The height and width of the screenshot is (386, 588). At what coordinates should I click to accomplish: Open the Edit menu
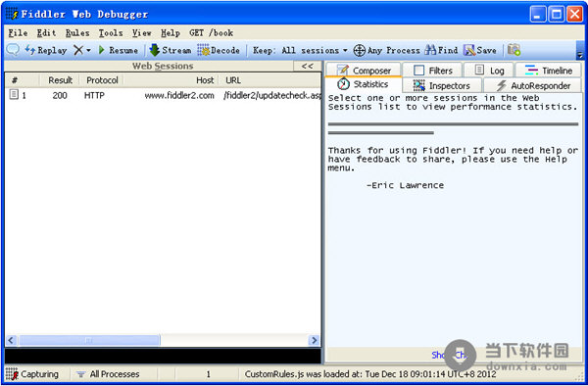pos(46,33)
